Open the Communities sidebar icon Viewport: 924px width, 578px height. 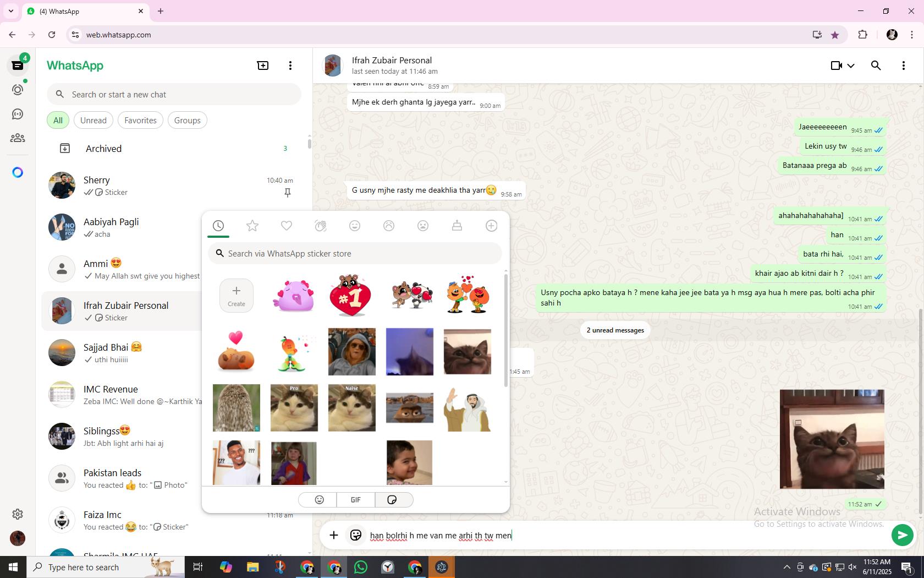[18, 138]
